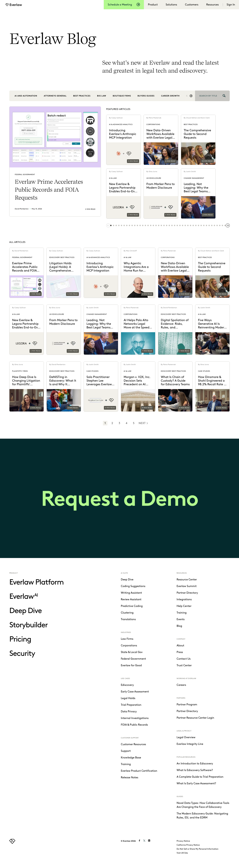
Task: Click the Everlaw logo in the header
Action: click(14, 5)
